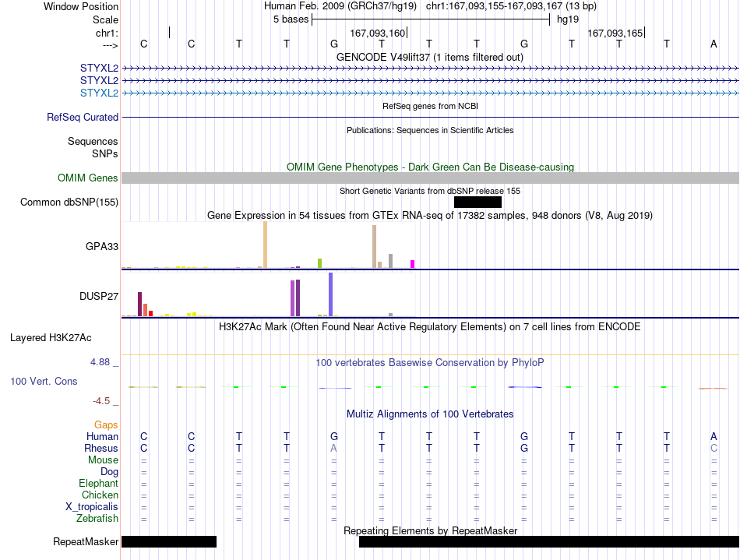Click the gray 'C' base in Rhesus row
Image resolution: width=740 pixels, height=560 pixels.
click(714, 448)
